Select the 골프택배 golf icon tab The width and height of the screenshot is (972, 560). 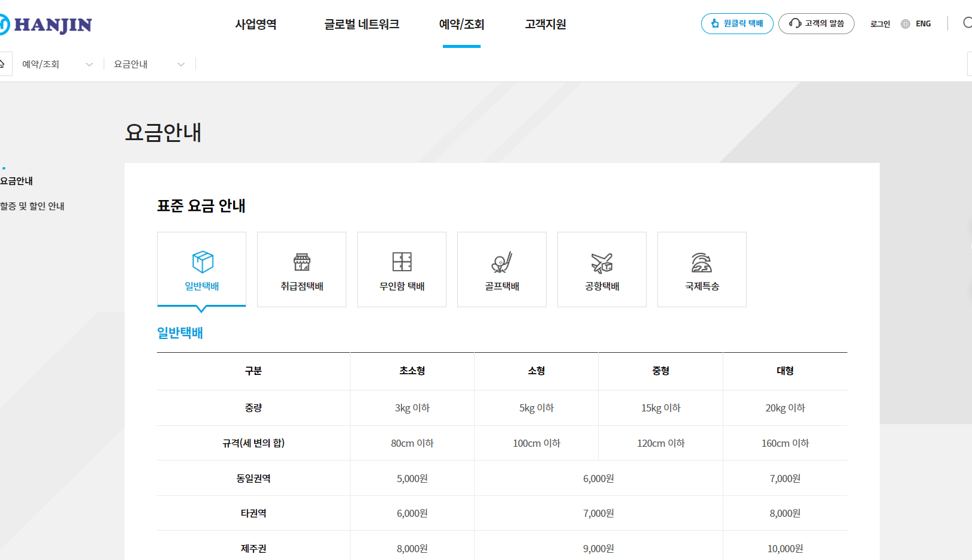click(x=502, y=270)
